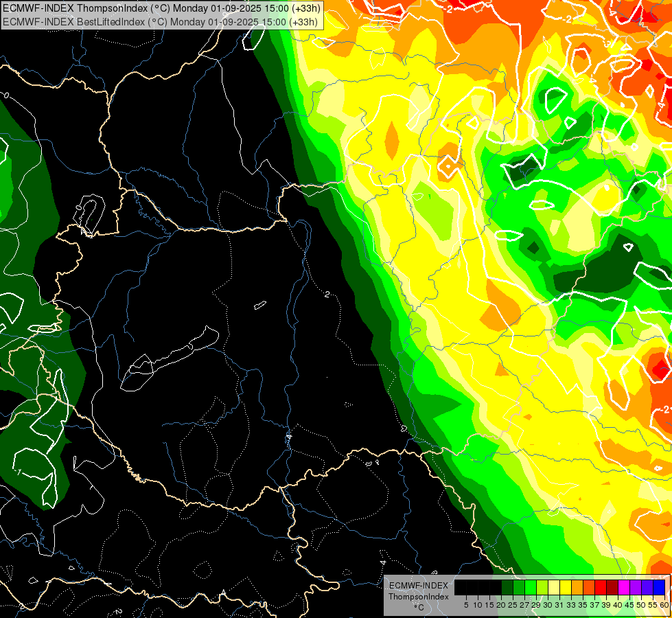Pick the orange legend swatch between 33 and 35
Image resolution: width=672 pixels, height=618 pixels.
point(577,587)
